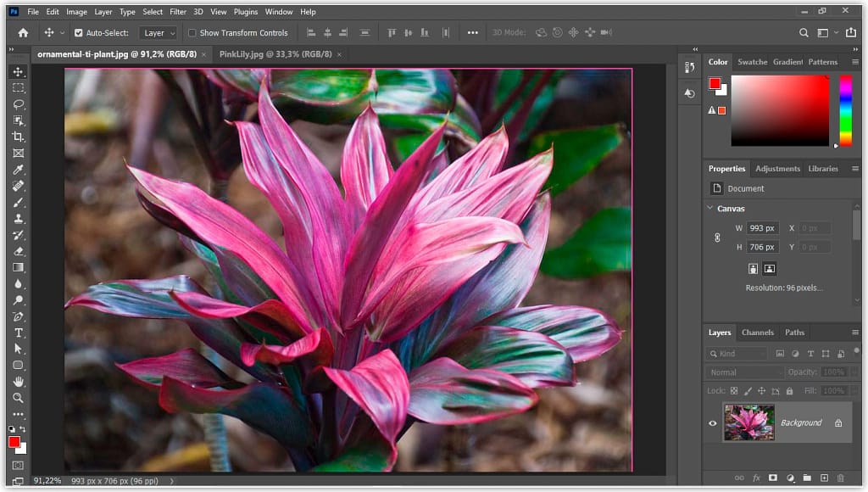This screenshot has width=868, height=492.
Task: Open the search magnifier at top right
Action: click(x=804, y=33)
